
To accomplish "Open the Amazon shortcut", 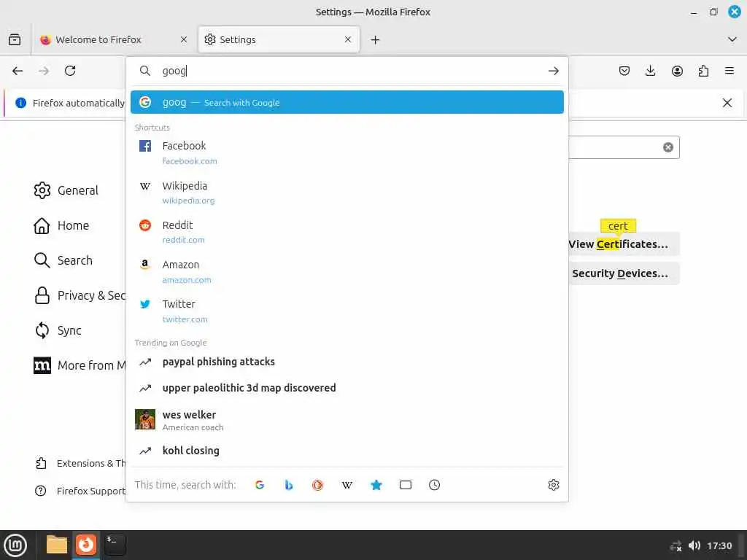I will (x=347, y=271).
